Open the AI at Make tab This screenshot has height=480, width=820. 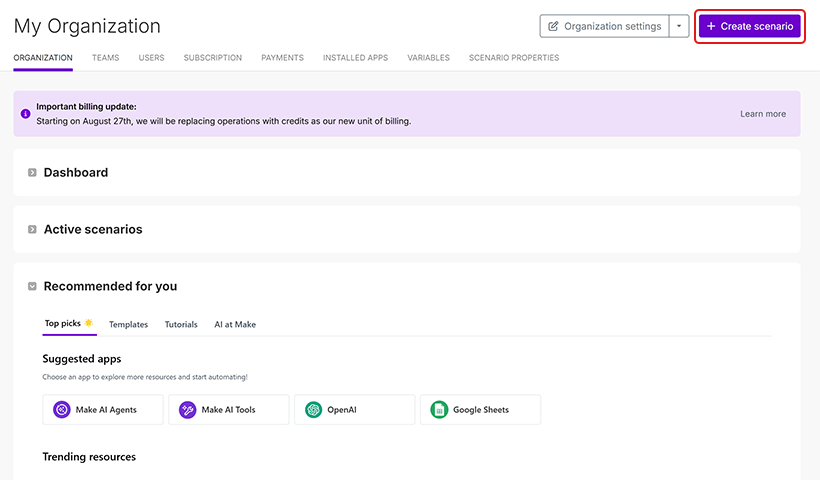pos(234,325)
